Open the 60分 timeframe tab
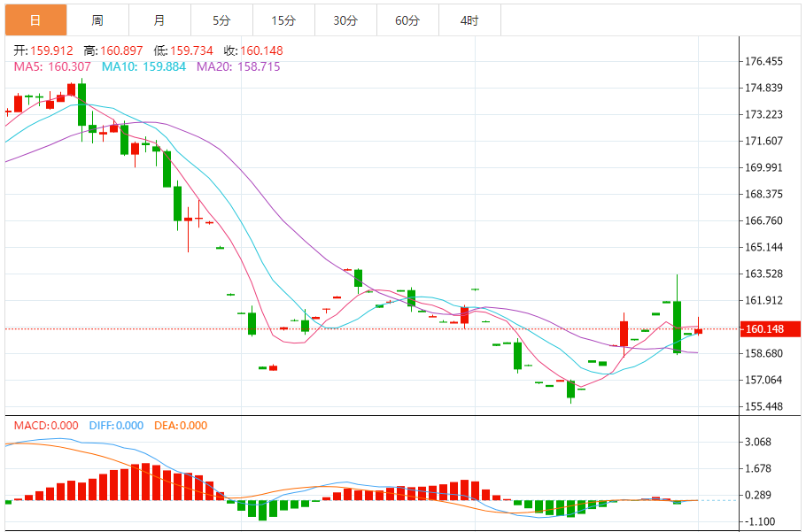The image size is (806, 532). 407,20
